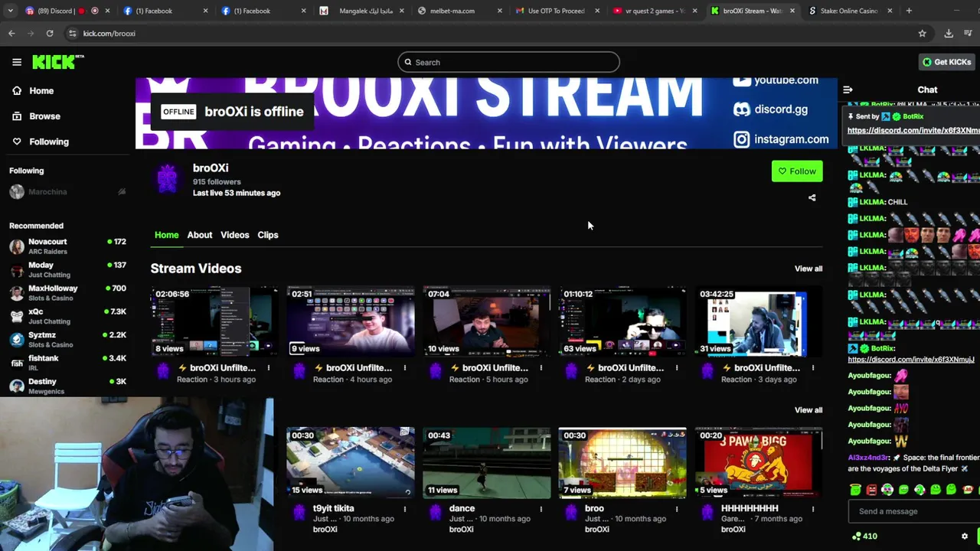The width and height of the screenshot is (980, 551).
Task: Play the dance clip thumbnail
Action: (487, 462)
